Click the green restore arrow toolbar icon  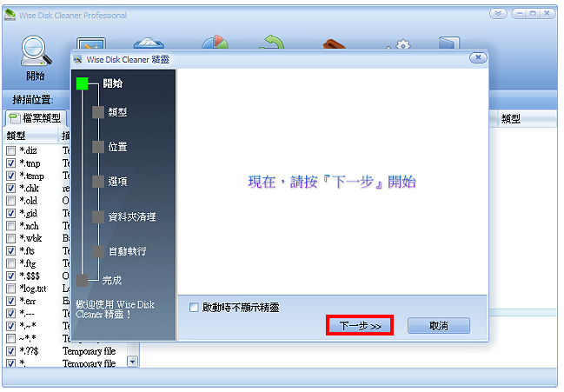pyautogui.click(x=272, y=43)
